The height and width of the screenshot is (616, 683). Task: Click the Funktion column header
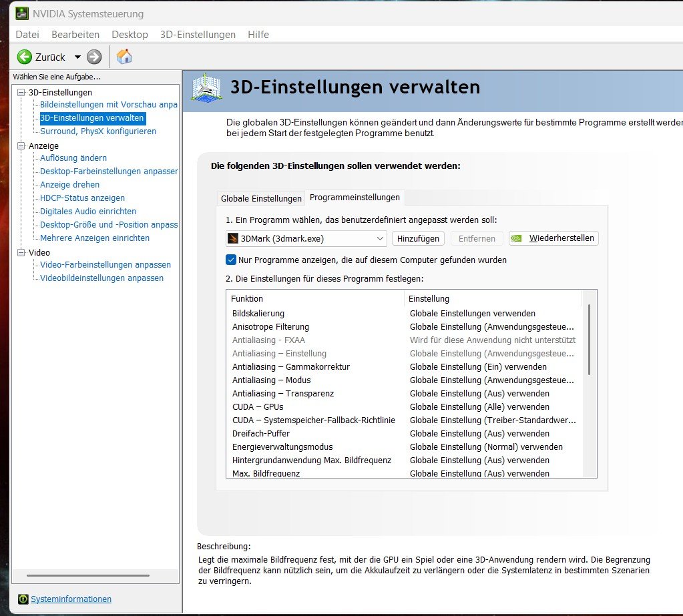click(x=315, y=298)
